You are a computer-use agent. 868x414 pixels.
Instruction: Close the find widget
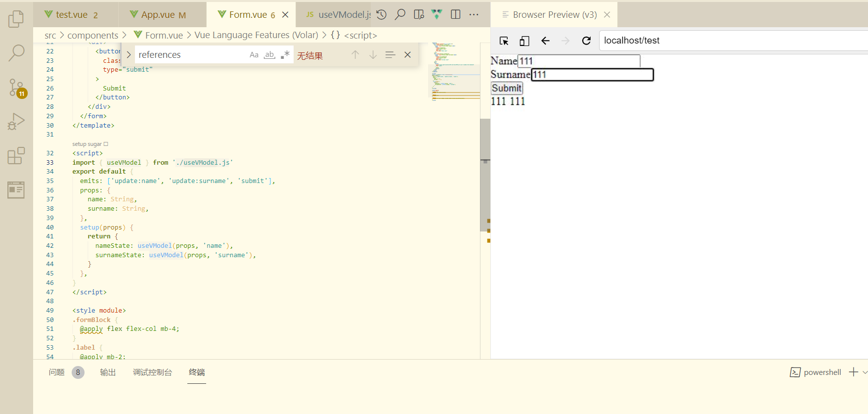click(x=408, y=55)
